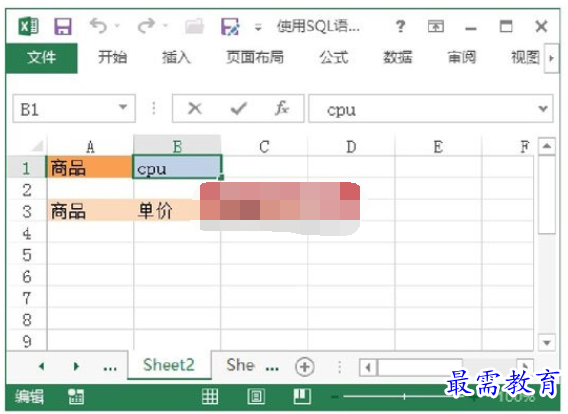Image resolution: width=568 pixels, height=414 pixels.
Task: Click the Excel application icon
Action: [x=28, y=26]
